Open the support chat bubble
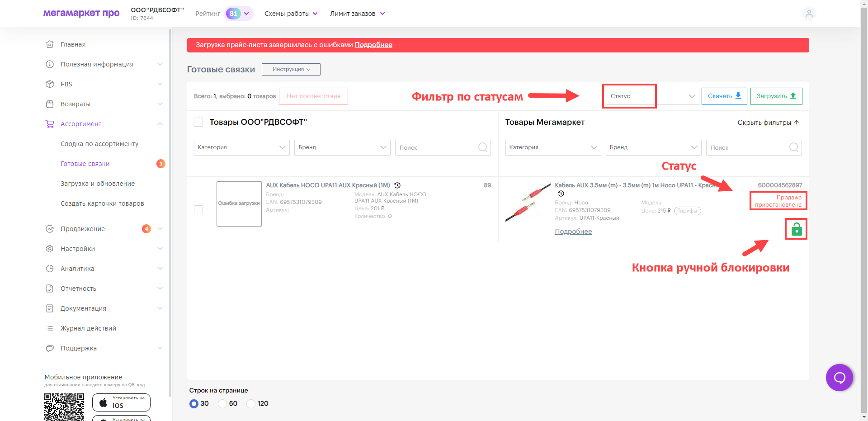 (840, 378)
